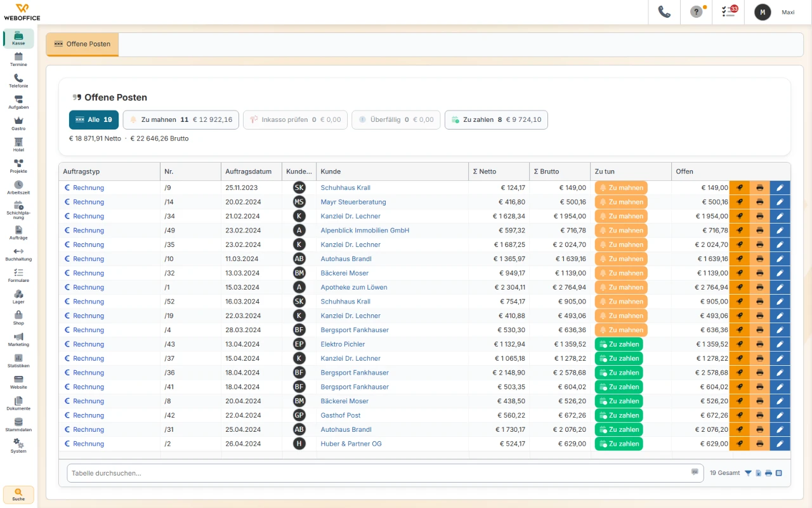812x508 pixels.
Task: Sort by the Auftragstyp column header
Action: click(x=109, y=171)
